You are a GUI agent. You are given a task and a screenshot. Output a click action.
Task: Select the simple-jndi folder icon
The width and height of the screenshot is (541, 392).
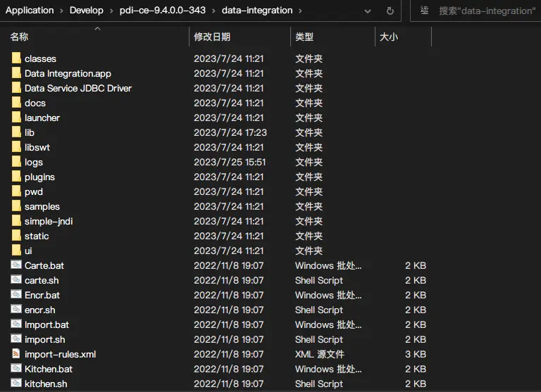[16, 221]
